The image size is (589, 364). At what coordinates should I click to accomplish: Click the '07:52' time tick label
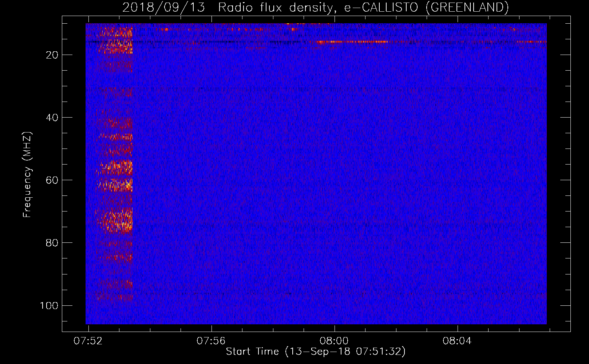tap(88, 341)
